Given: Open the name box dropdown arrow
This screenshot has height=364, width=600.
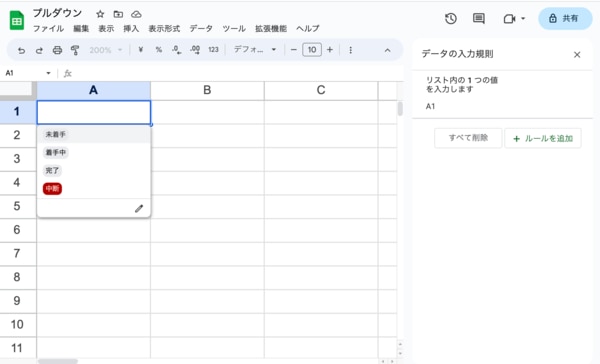Looking at the screenshot, I should [x=48, y=73].
